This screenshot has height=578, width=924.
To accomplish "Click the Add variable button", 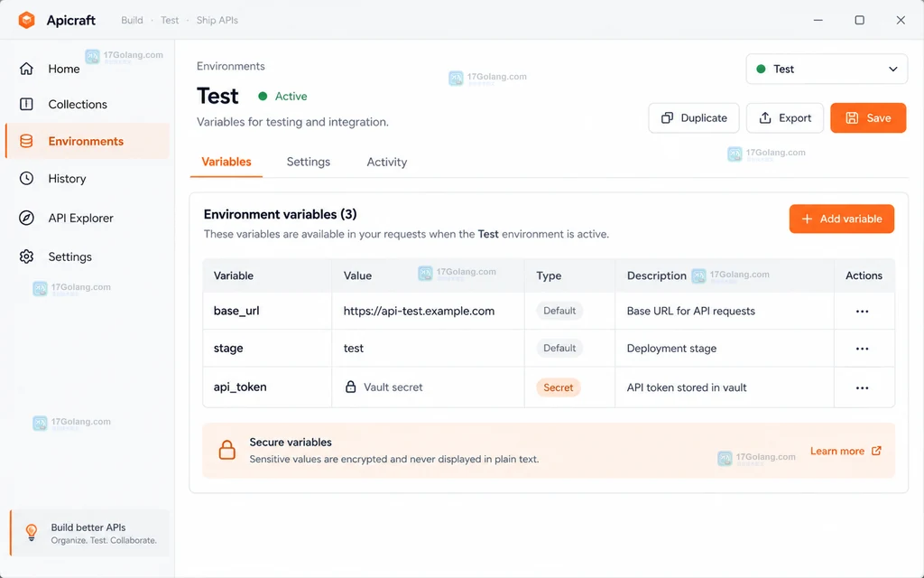I will [x=842, y=219].
